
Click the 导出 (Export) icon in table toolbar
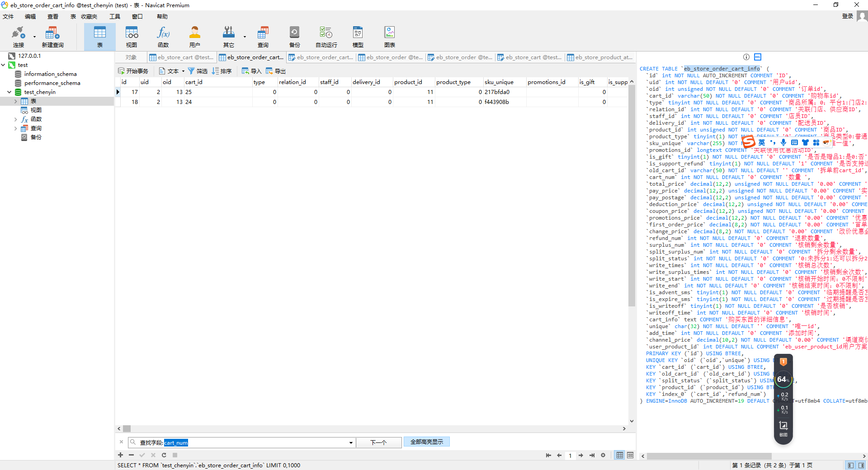click(276, 71)
